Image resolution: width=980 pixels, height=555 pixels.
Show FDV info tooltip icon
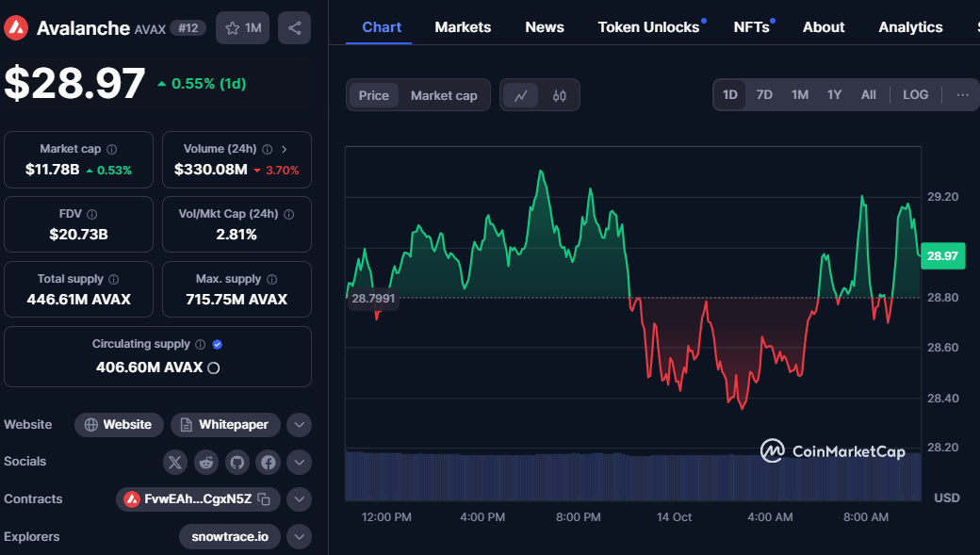click(92, 215)
